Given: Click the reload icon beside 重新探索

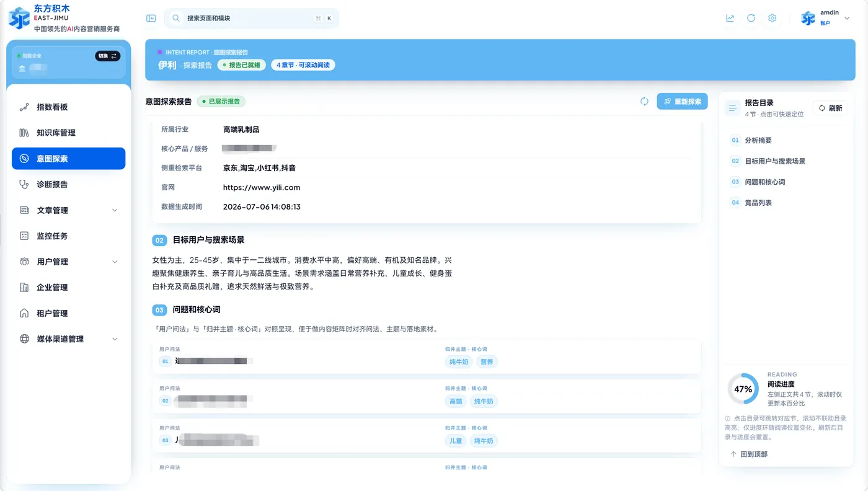Looking at the screenshot, I should tap(644, 101).
